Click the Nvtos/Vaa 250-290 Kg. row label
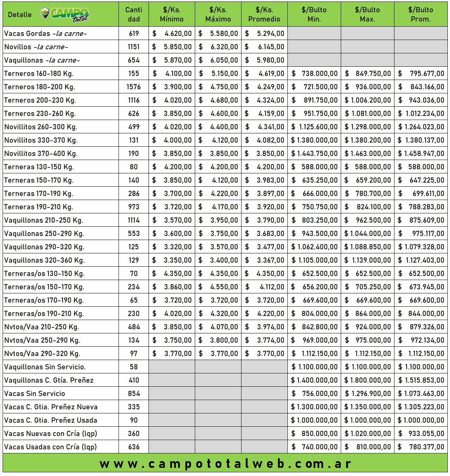450x476 pixels. [x=42, y=340]
